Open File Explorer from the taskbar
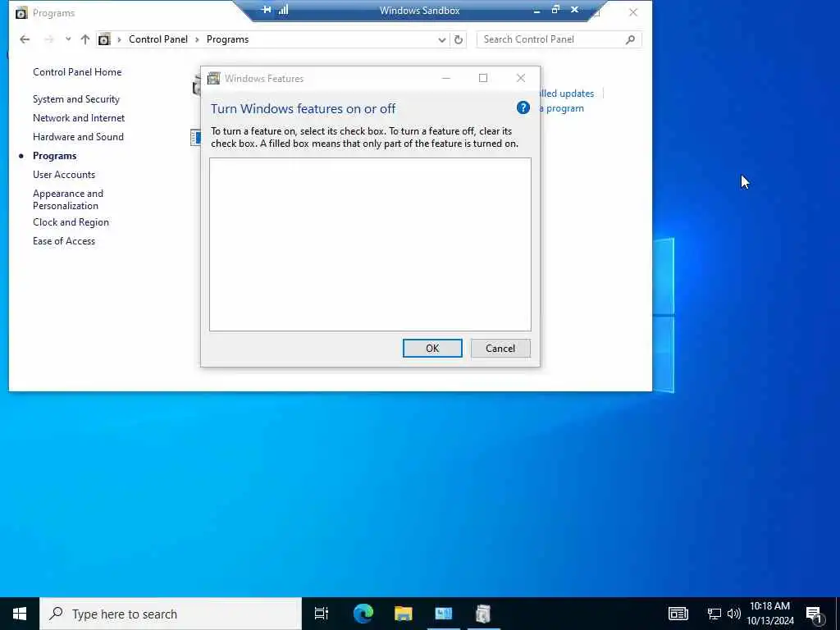The image size is (840, 630). pos(404,614)
